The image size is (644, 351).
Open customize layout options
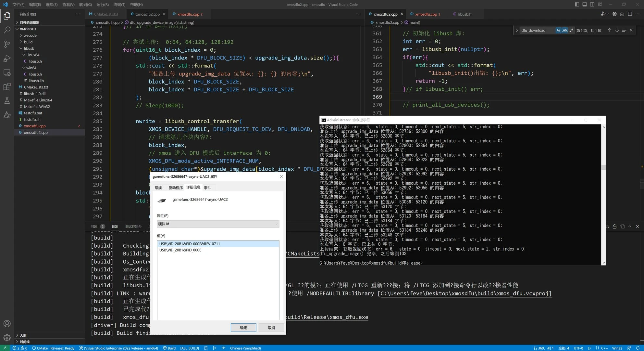600,4
